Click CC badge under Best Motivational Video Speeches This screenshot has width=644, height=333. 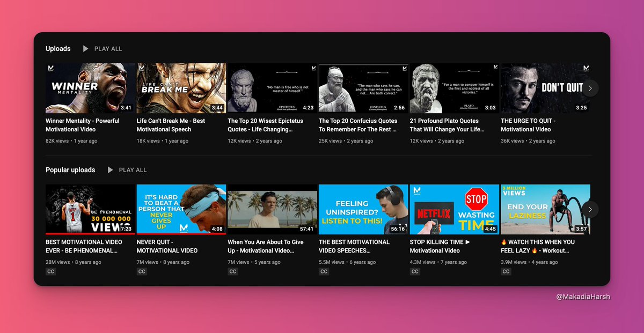pyautogui.click(x=324, y=271)
